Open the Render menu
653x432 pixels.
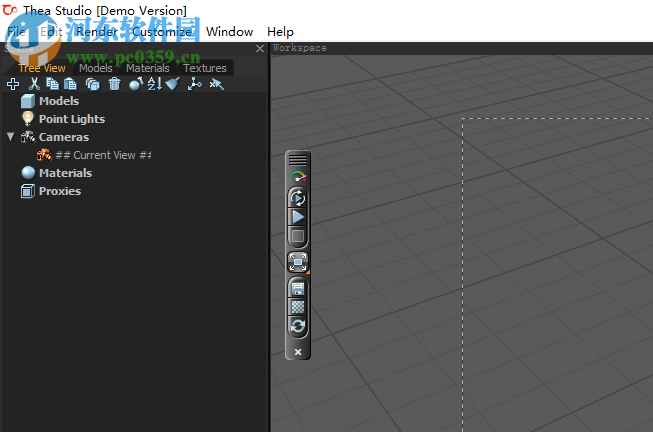coord(97,32)
